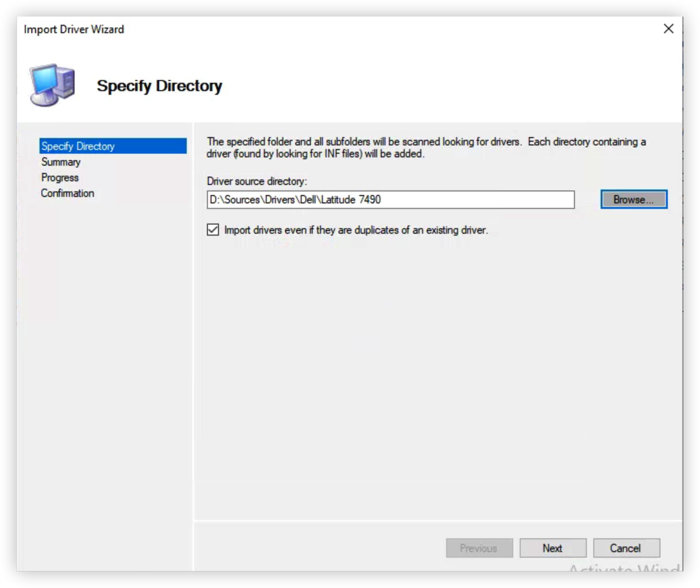Click the close X of the wizard
This screenshot has width=700, height=588.
point(668,29)
